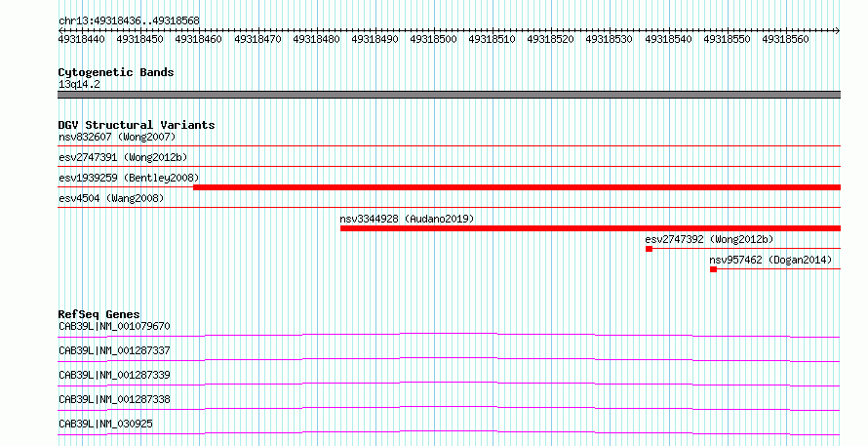
Task: Select ruler position 49318480
Action: (316, 39)
